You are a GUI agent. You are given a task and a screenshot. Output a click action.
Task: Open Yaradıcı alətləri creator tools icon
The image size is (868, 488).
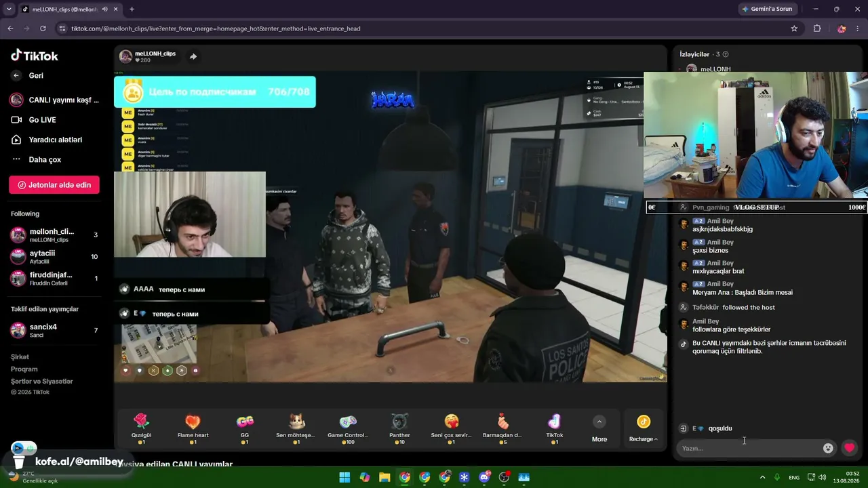pyautogui.click(x=16, y=140)
